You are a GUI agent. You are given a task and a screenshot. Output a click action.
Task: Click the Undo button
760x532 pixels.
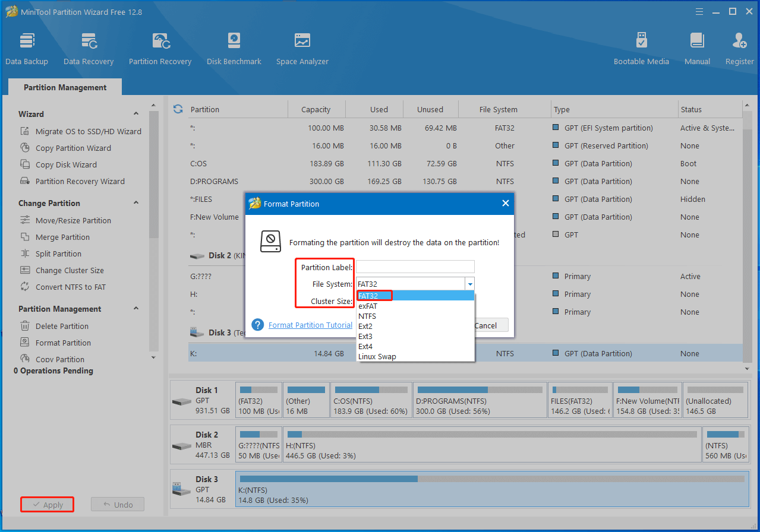click(118, 505)
